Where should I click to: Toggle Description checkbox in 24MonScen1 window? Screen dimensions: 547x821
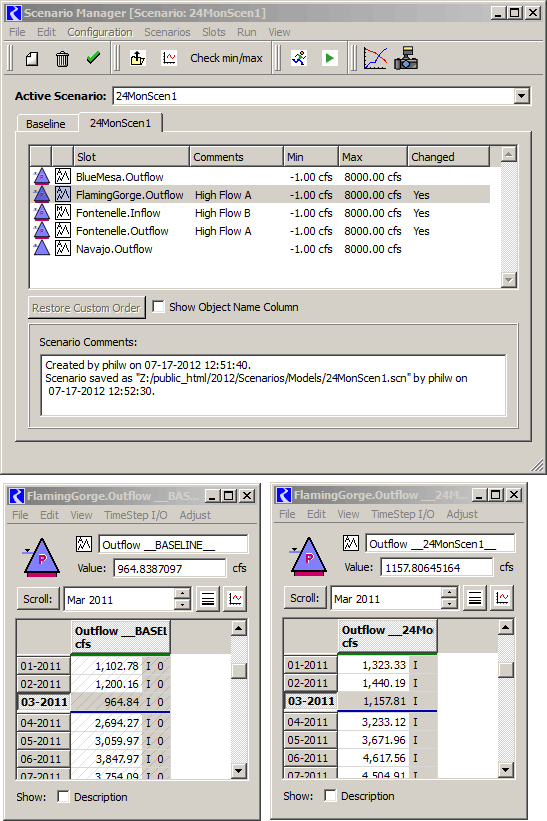[330, 795]
